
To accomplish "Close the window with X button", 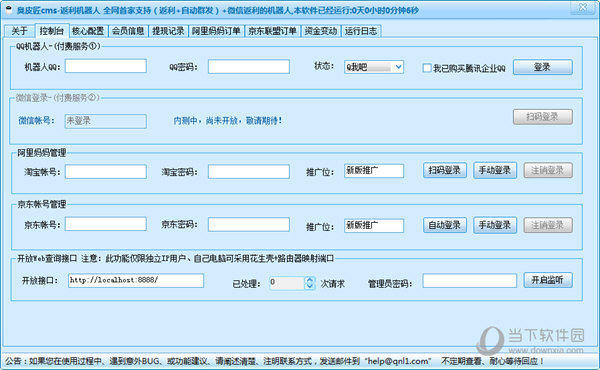I will coord(583,7).
